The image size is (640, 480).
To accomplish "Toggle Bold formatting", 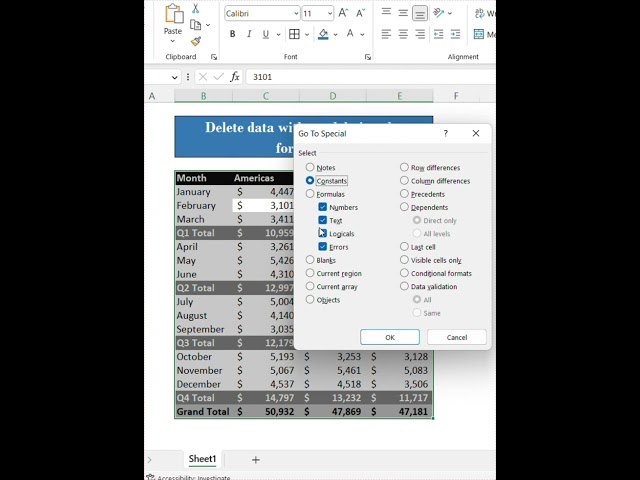I will pyautogui.click(x=232, y=34).
